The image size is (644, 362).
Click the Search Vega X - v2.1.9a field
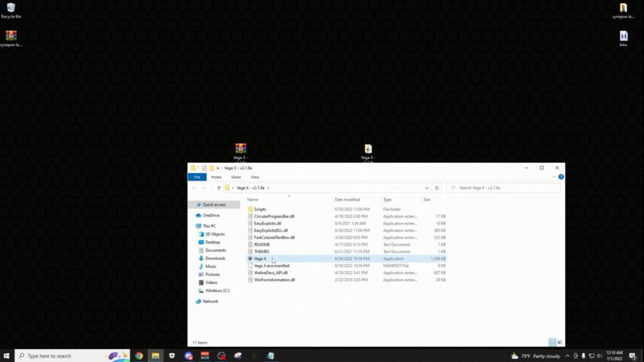point(503,188)
